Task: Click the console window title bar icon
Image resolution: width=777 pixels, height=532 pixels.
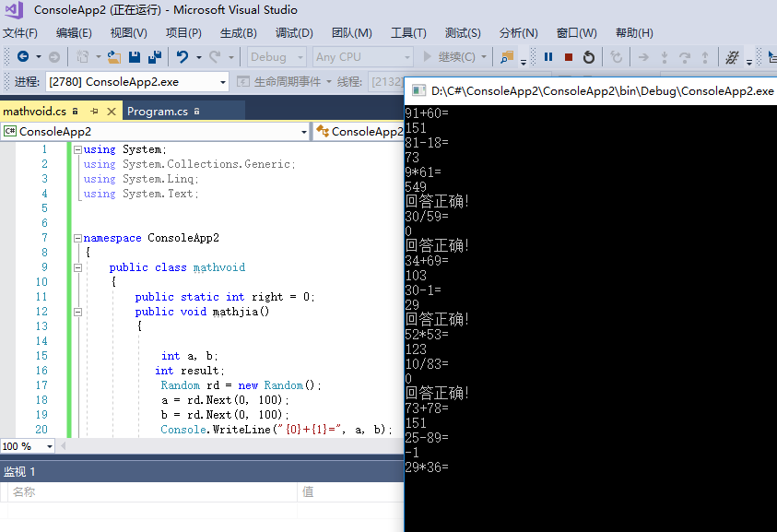Action: point(418,90)
